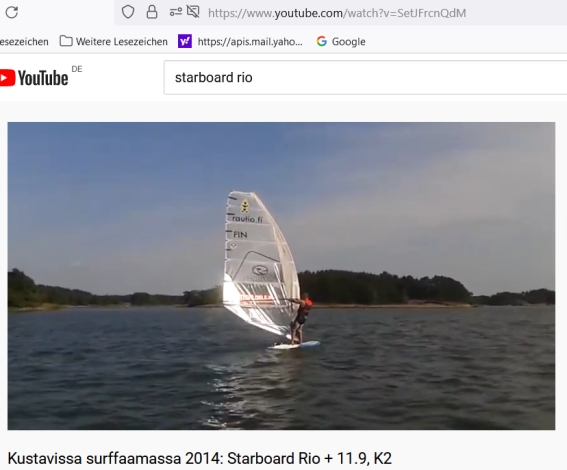Open the apis.mail.yahoo bookmark
567x470 pixels.
(x=240, y=42)
